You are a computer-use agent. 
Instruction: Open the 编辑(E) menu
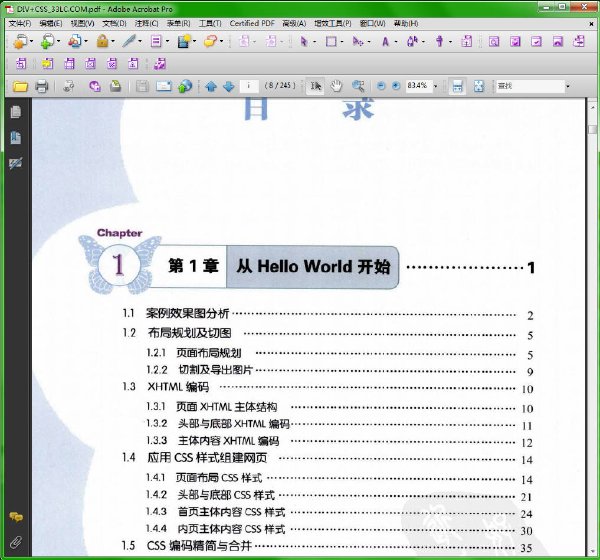pos(51,24)
